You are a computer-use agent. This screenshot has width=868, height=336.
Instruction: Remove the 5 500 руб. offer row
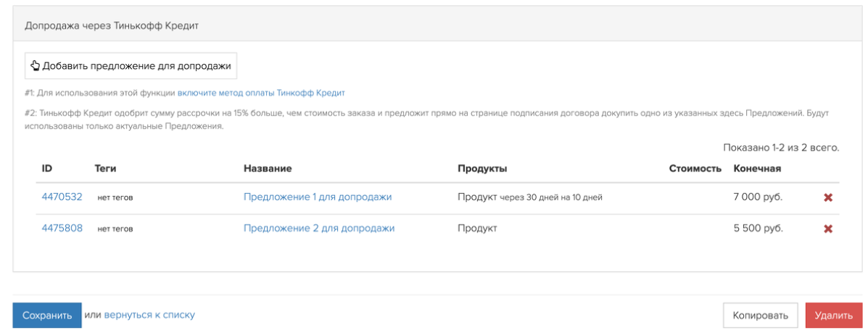(x=828, y=229)
